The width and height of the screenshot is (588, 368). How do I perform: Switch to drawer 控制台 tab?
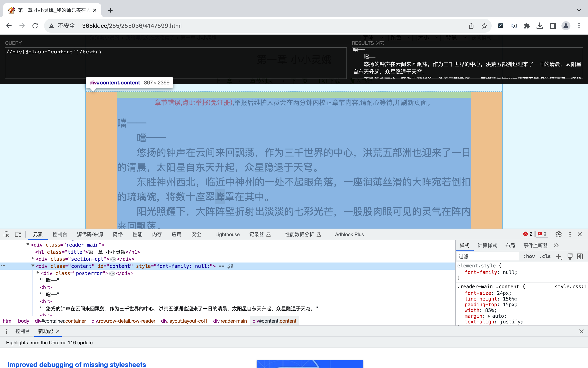pyautogui.click(x=23, y=331)
